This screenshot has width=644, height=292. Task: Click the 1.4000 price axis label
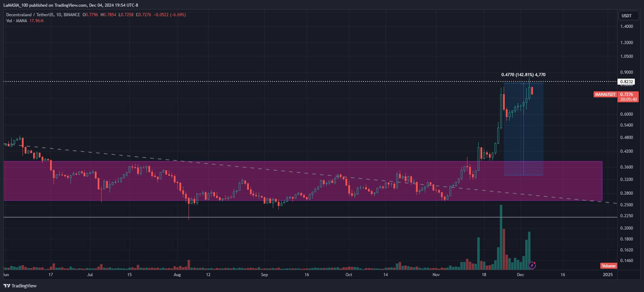626,26
